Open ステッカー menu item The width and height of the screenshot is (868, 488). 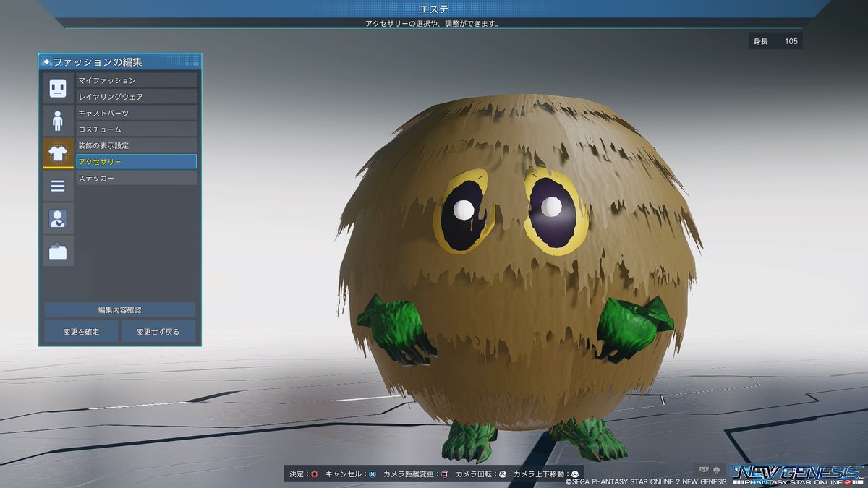(x=137, y=178)
